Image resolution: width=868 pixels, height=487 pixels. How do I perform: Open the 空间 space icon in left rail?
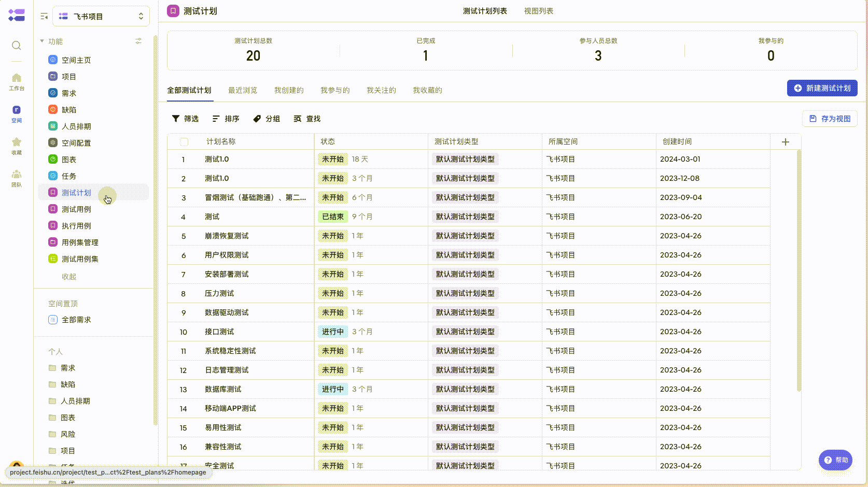click(17, 114)
